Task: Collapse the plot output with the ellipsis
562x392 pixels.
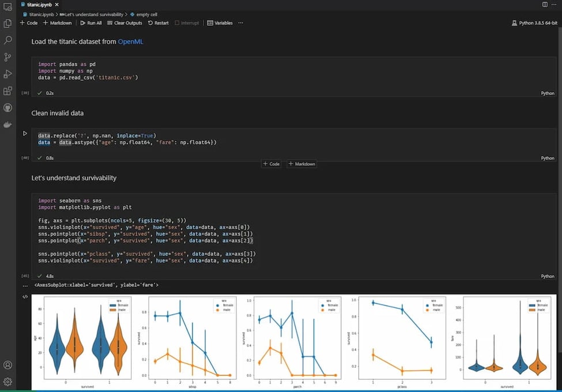Action: (24, 285)
